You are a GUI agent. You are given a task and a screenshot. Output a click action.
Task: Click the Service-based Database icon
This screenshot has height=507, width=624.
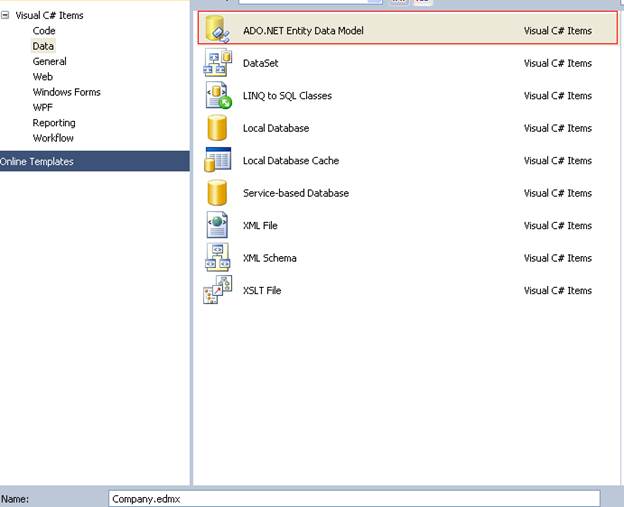[217, 193]
